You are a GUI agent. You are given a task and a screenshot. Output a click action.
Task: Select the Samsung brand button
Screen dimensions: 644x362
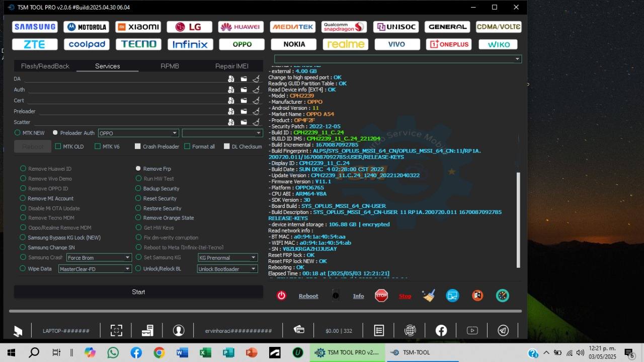35,27
